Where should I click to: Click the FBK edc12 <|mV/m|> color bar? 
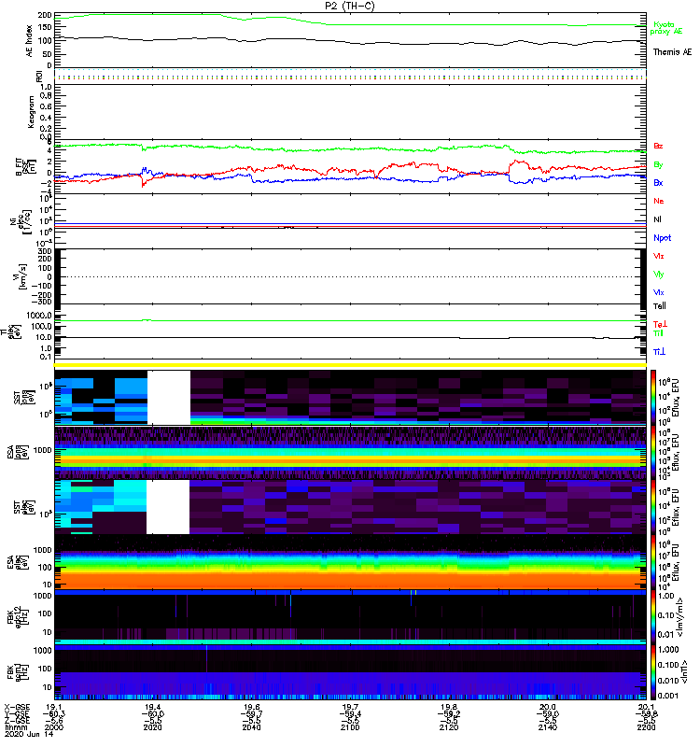click(652, 617)
